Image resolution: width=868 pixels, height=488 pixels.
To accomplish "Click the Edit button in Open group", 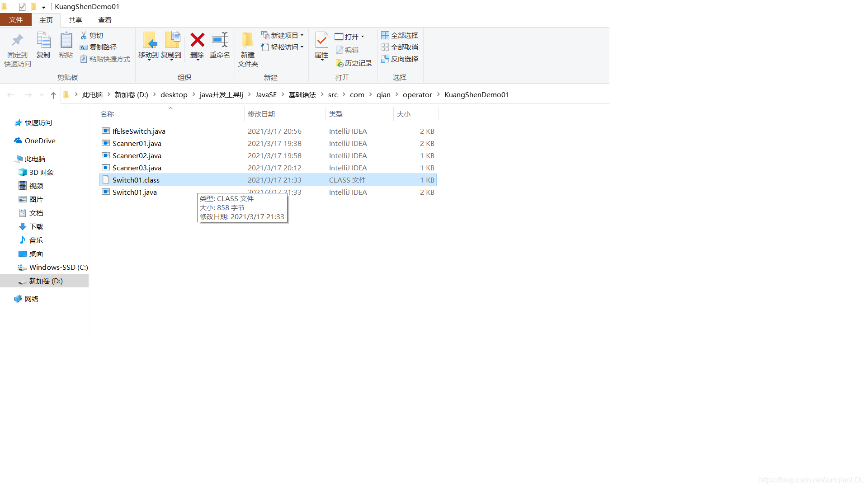I will [x=347, y=50].
